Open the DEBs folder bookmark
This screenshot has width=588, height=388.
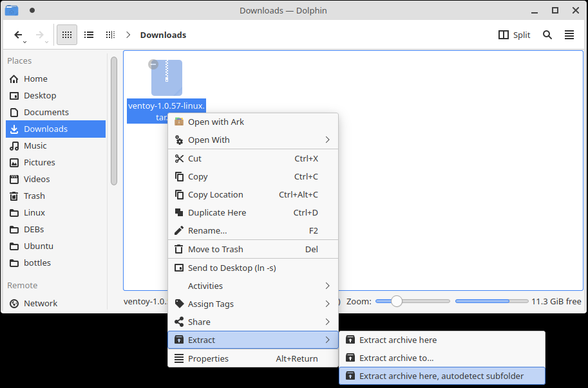(55, 229)
